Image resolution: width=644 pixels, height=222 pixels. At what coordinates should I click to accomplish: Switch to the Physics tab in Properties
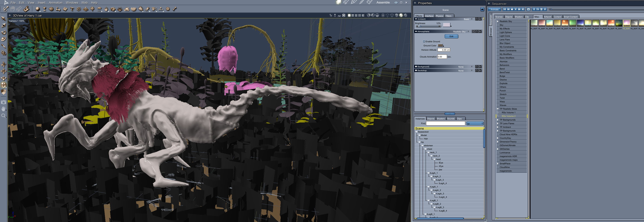439,16
